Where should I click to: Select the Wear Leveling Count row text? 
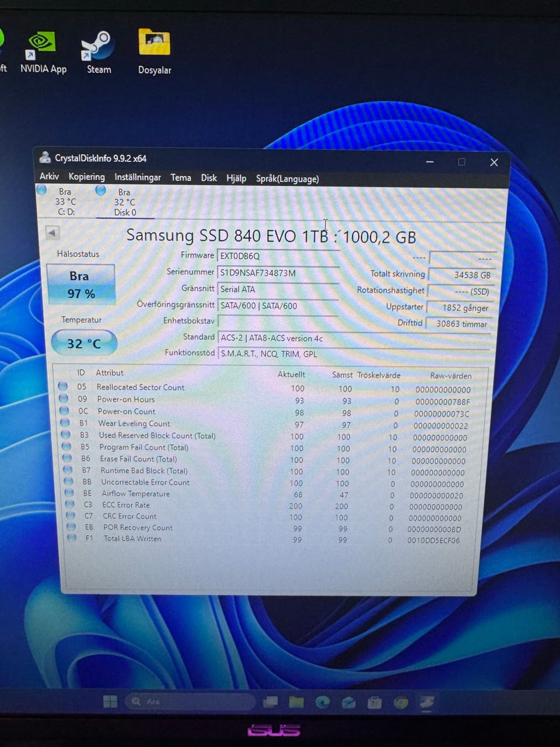coord(134,424)
